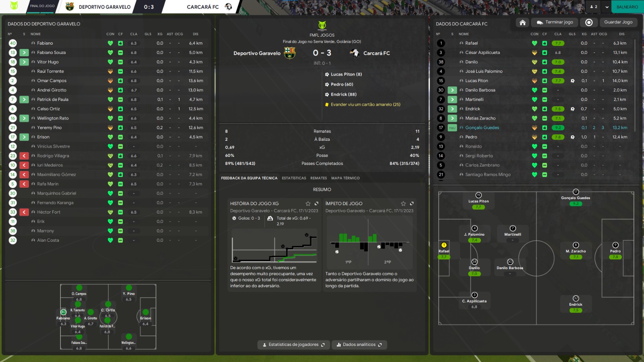Click the Guardar Jogo button

(x=618, y=23)
